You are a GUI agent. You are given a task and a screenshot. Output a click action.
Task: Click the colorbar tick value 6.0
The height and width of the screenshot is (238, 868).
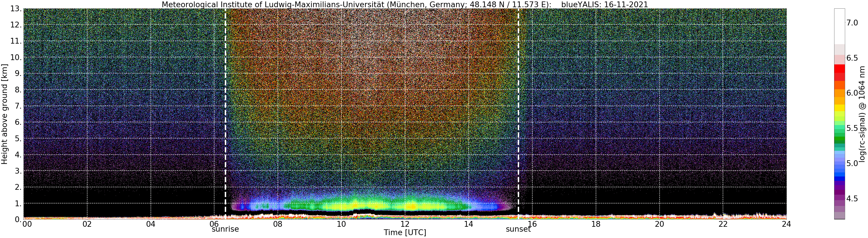(x=852, y=93)
